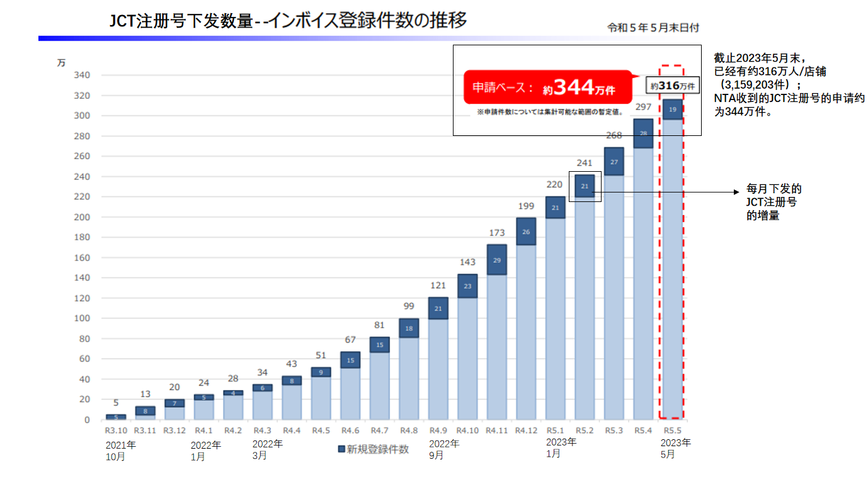Click the 'R3.10' x-axis label
The width and height of the screenshot is (868, 477).
tap(116, 431)
